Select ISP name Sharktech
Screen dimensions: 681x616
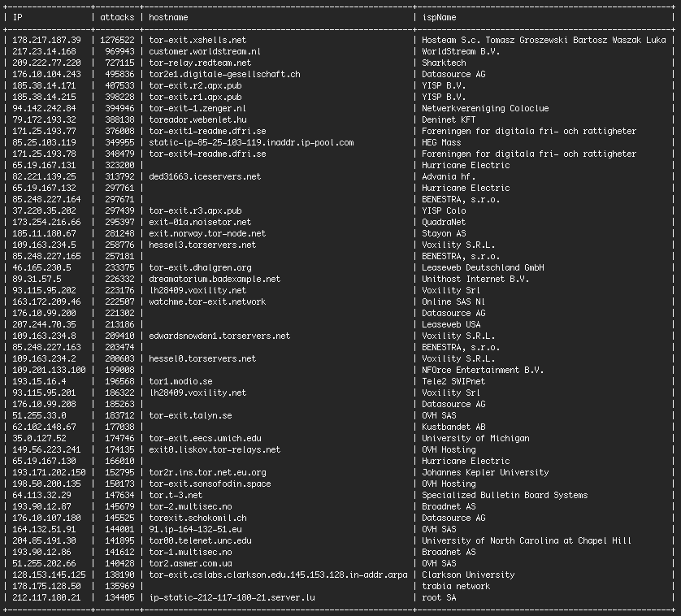[444, 63]
